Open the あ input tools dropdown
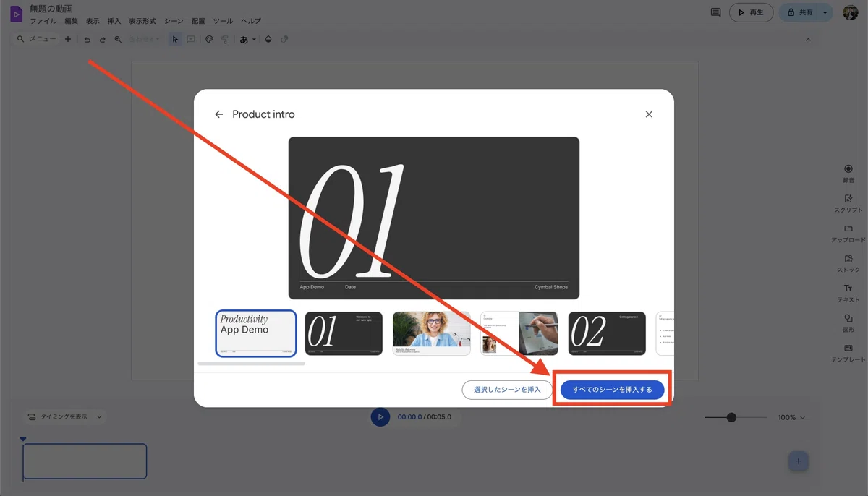 coord(248,40)
